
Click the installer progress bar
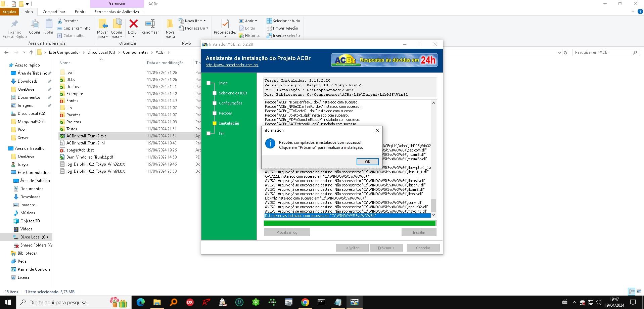click(x=350, y=223)
